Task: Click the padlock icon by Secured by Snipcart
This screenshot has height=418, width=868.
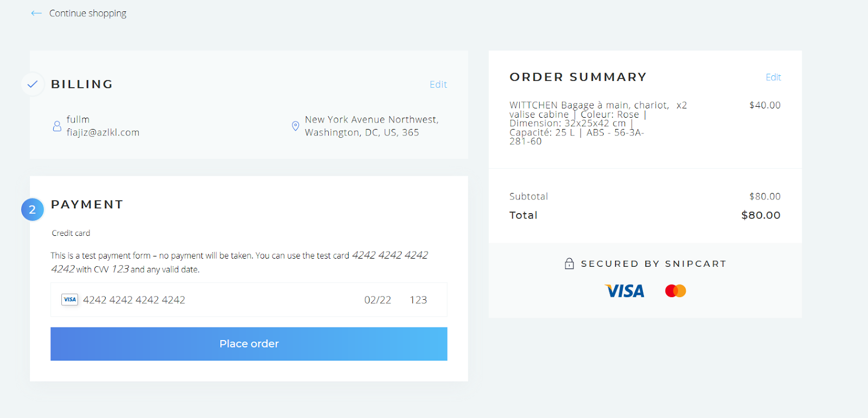Action: (x=569, y=263)
